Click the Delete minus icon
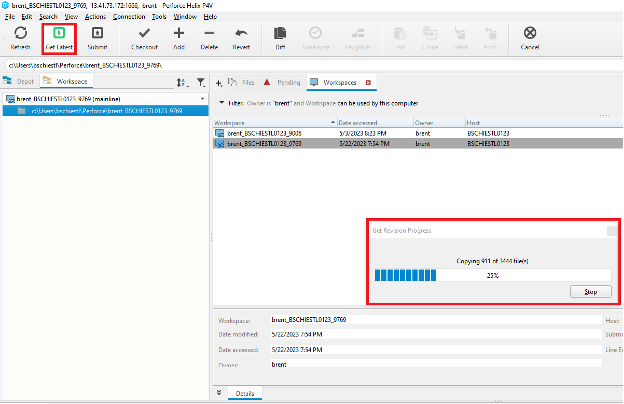624x404 pixels. (209, 33)
